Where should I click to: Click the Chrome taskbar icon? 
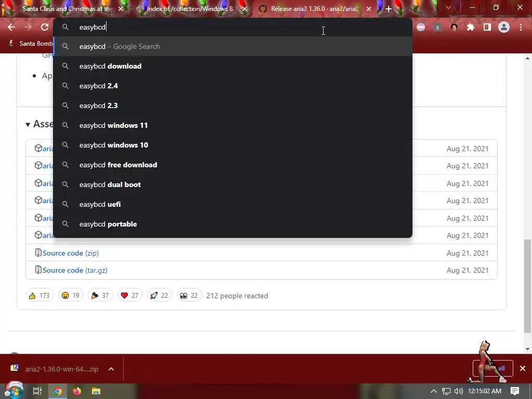[58, 392]
